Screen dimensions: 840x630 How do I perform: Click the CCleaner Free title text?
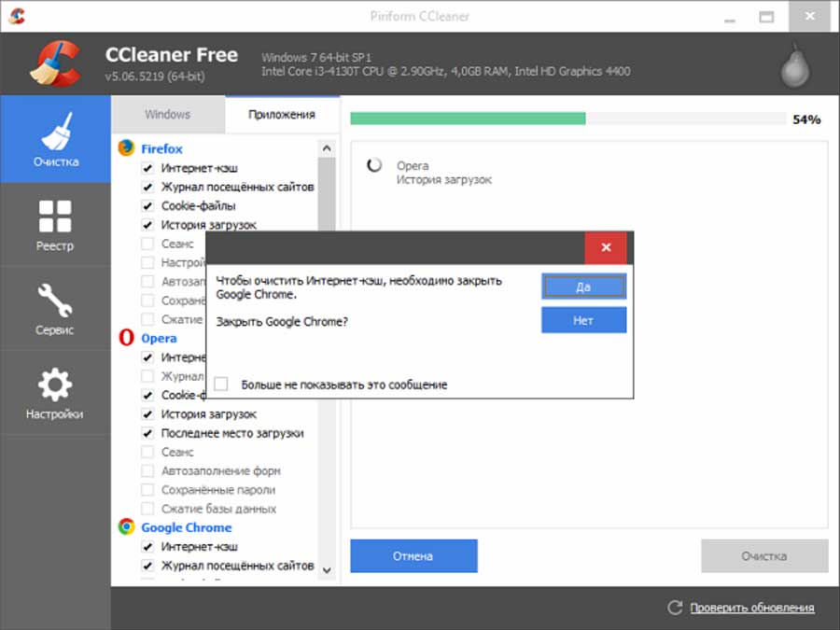click(x=172, y=55)
